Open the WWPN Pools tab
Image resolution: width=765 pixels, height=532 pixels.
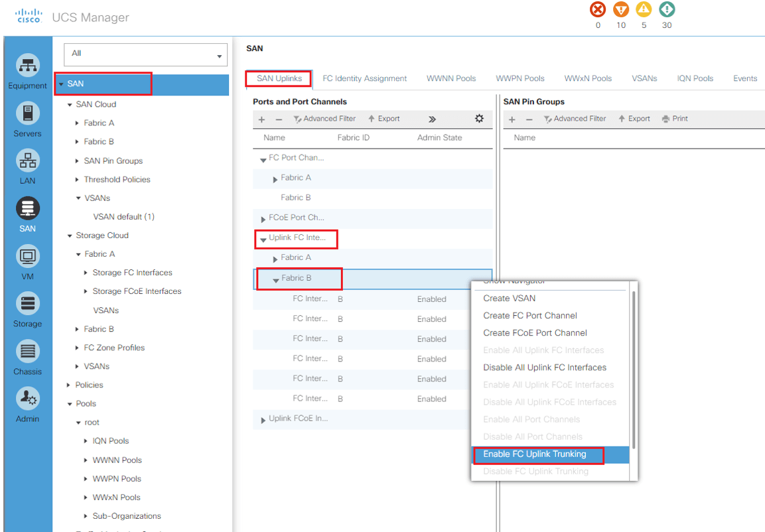[520, 78]
